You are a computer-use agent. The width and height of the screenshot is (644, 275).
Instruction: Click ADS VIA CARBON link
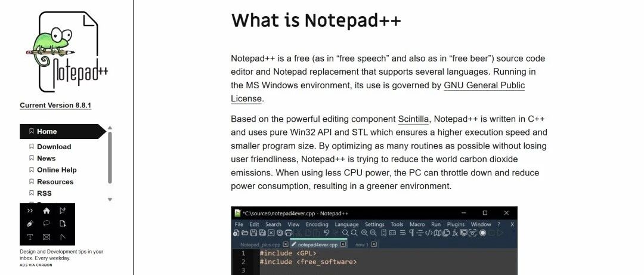click(36, 265)
